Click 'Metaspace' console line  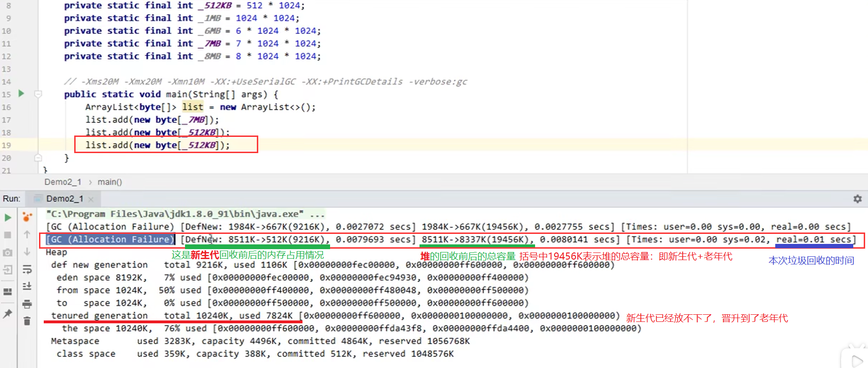tap(260, 341)
